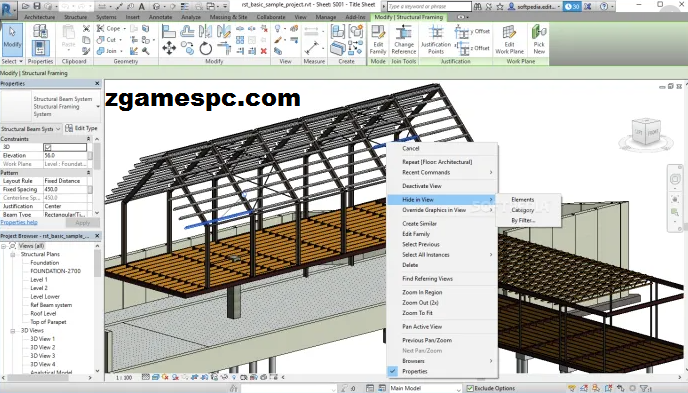Toggle the Exclude Options checkbox

(470, 388)
